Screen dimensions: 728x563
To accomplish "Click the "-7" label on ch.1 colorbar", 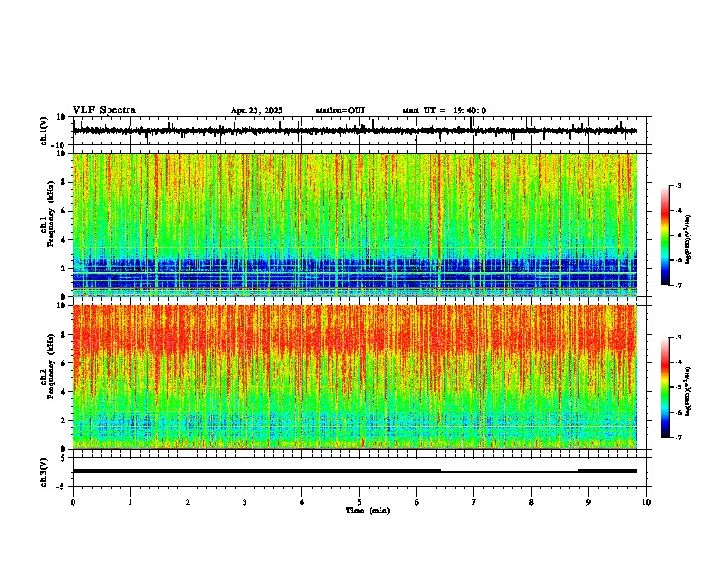I will click(678, 285).
